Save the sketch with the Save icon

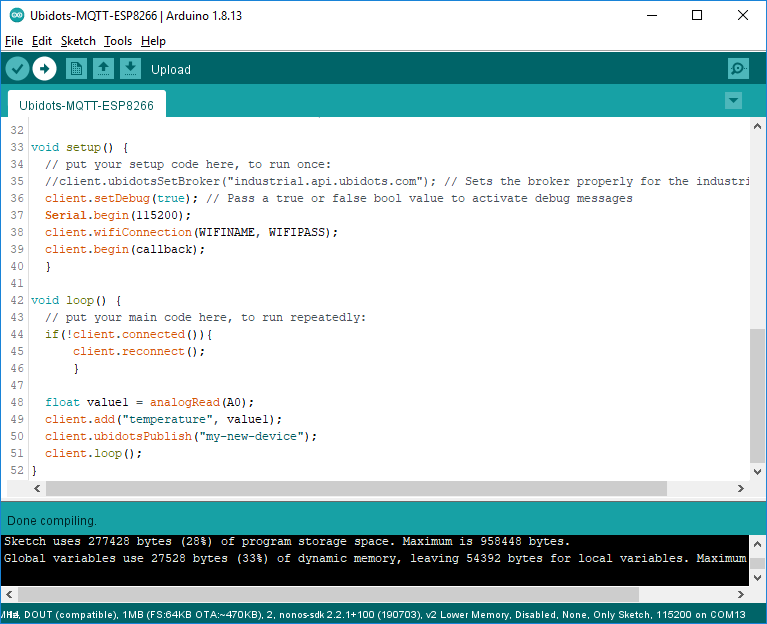130,69
